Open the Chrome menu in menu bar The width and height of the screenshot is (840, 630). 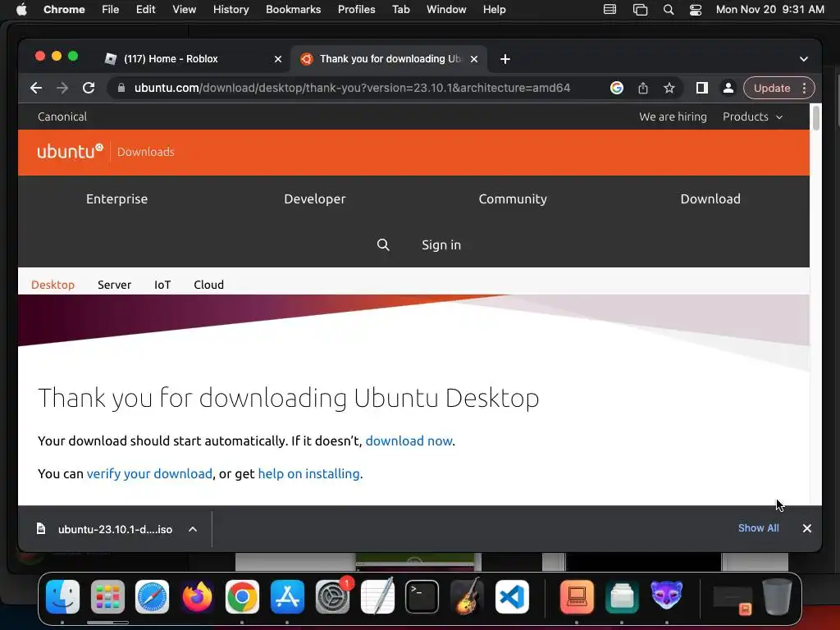point(64,10)
